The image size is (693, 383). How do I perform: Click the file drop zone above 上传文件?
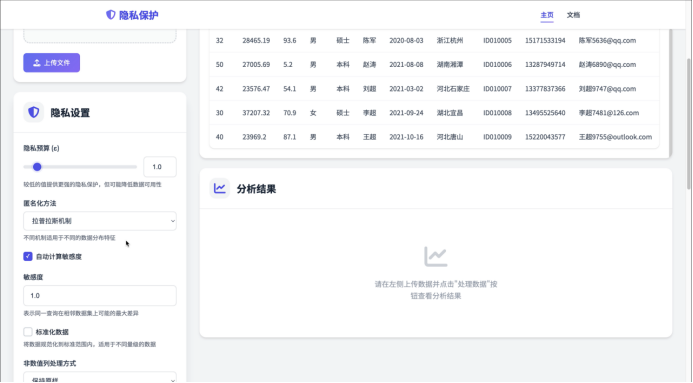pyautogui.click(x=100, y=36)
